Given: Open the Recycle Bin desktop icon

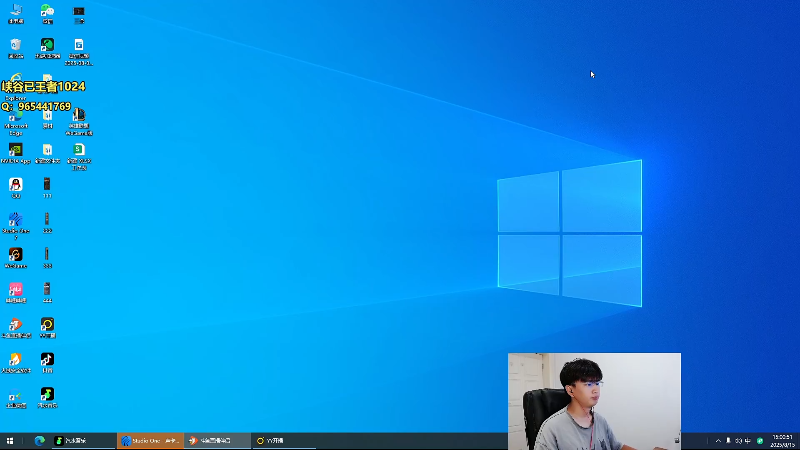Looking at the screenshot, I should pos(16,48).
